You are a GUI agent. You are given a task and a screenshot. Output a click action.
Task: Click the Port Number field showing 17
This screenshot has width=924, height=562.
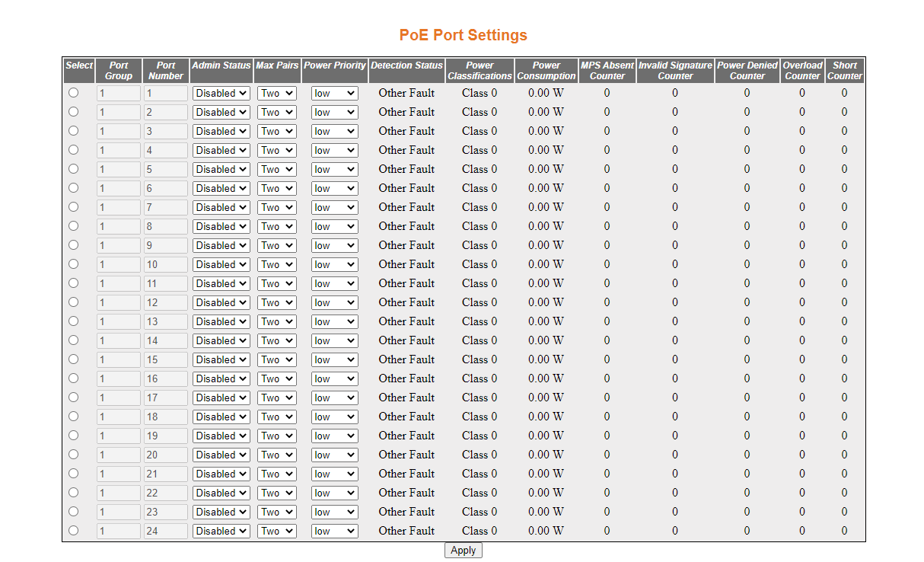165,398
